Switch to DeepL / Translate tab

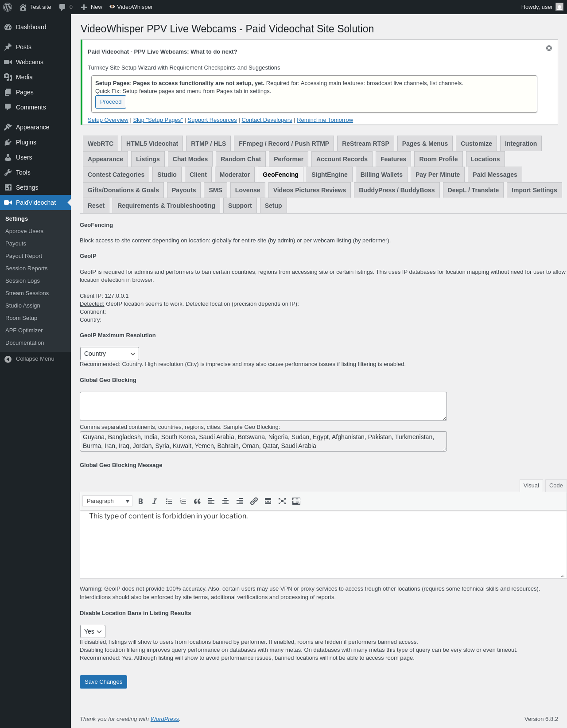coord(473,190)
